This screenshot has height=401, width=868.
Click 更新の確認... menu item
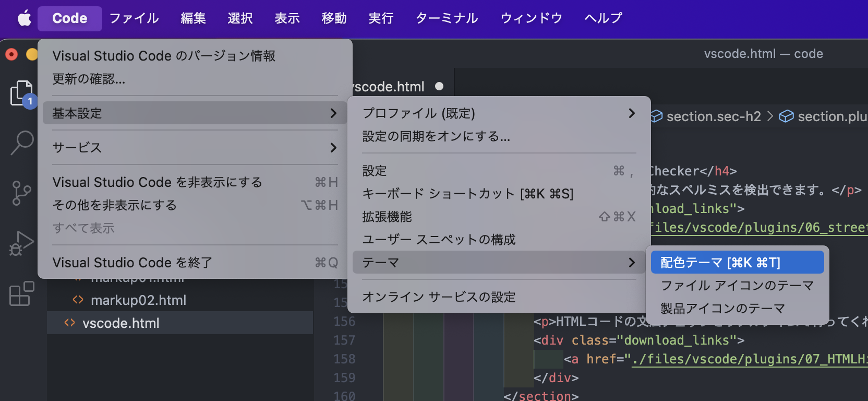(x=89, y=79)
